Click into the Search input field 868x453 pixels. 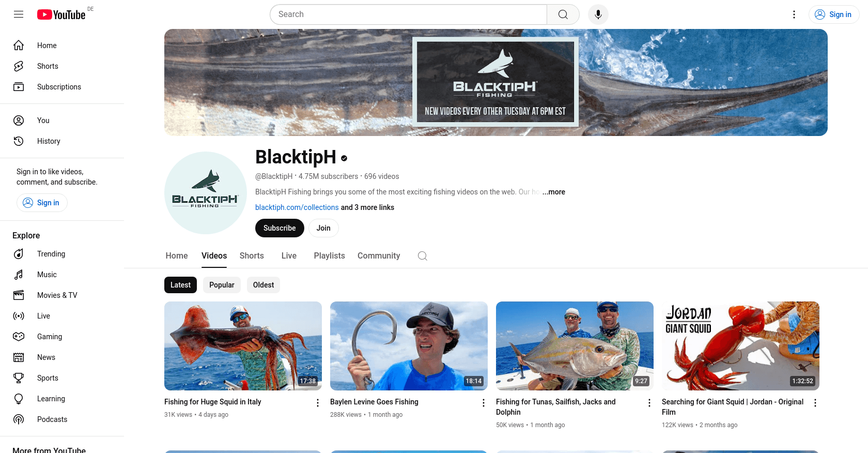point(408,14)
